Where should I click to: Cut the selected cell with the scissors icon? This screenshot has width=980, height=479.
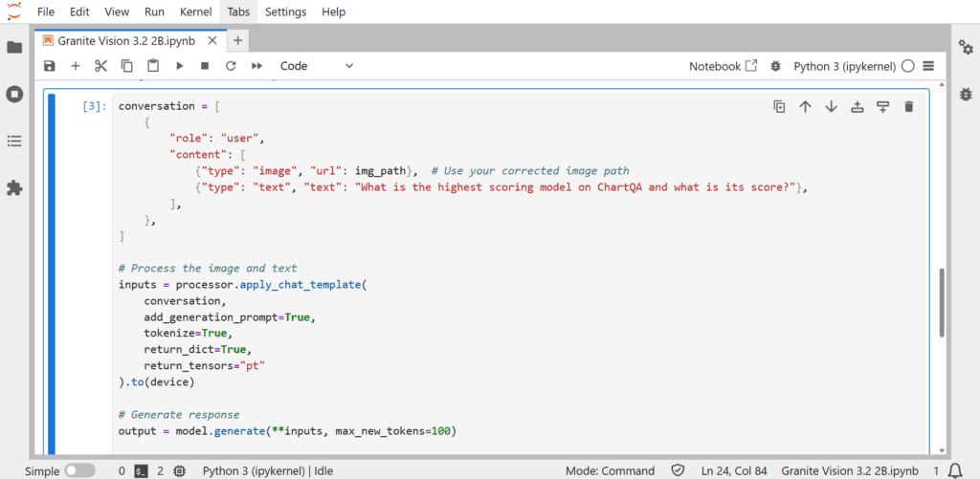click(101, 66)
